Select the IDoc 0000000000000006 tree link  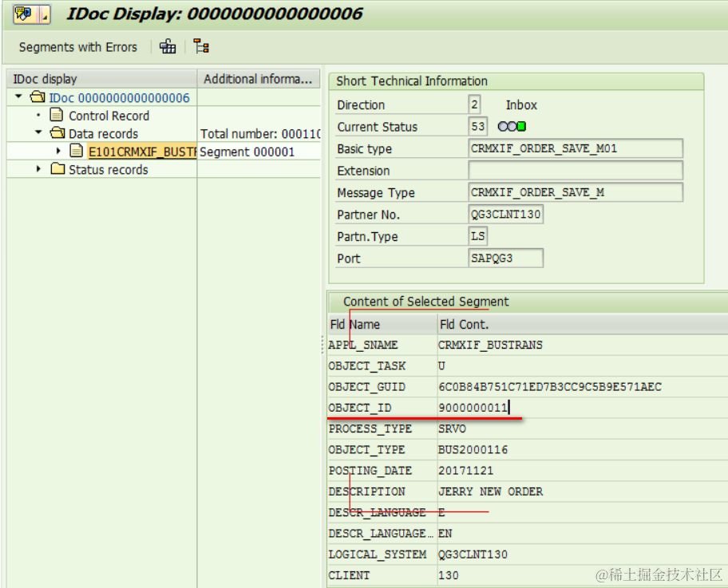click(119, 98)
